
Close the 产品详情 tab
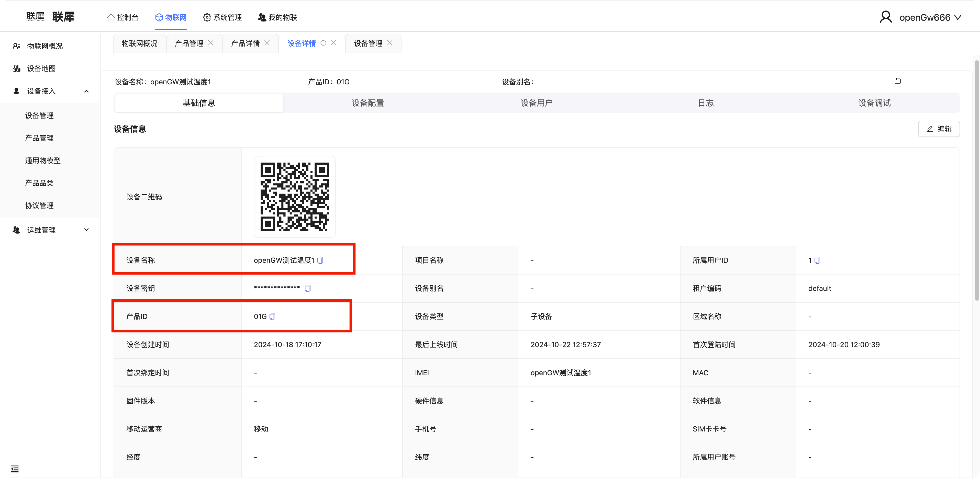tap(267, 43)
